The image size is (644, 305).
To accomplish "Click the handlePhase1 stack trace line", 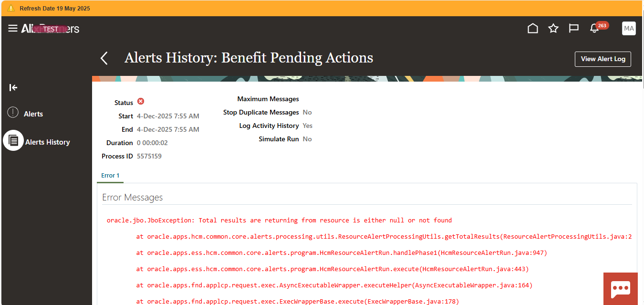I will point(342,253).
